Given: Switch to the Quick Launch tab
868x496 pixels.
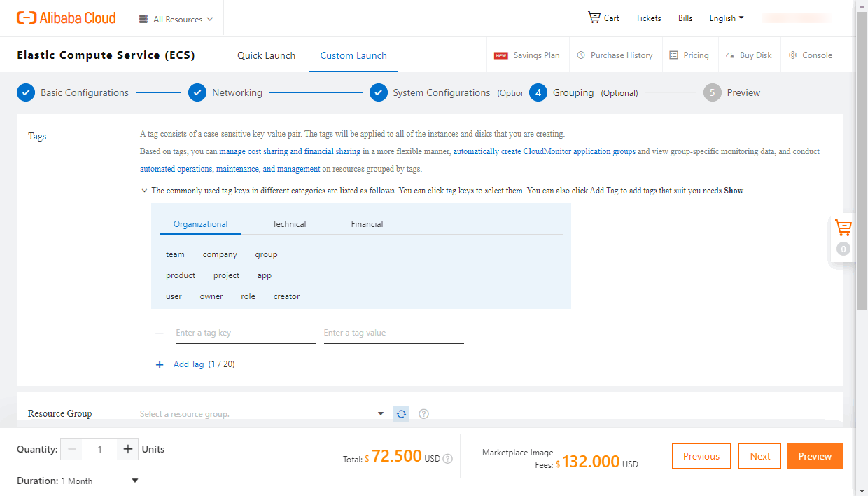Looking at the screenshot, I should pos(266,55).
